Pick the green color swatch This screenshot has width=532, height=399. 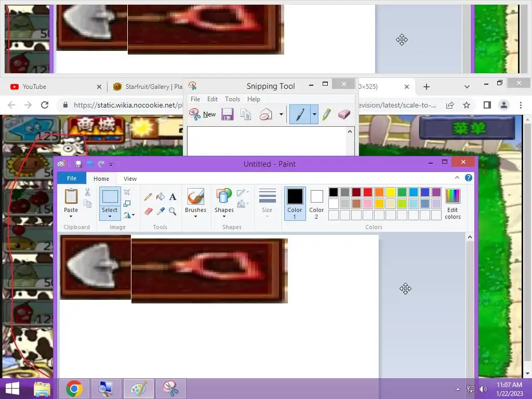click(x=402, y=192)
